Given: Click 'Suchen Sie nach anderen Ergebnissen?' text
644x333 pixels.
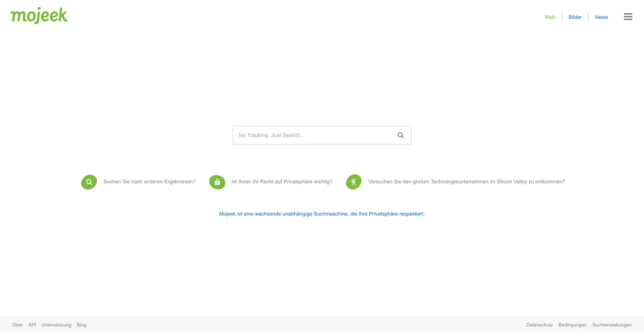Looking at the screenshot, I should [x=149, y=182].
